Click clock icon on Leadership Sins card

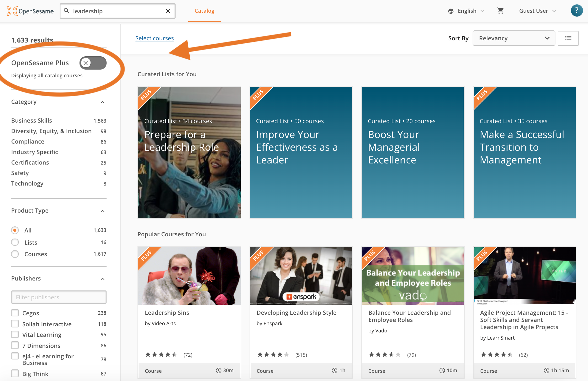[x=219, y=371]
